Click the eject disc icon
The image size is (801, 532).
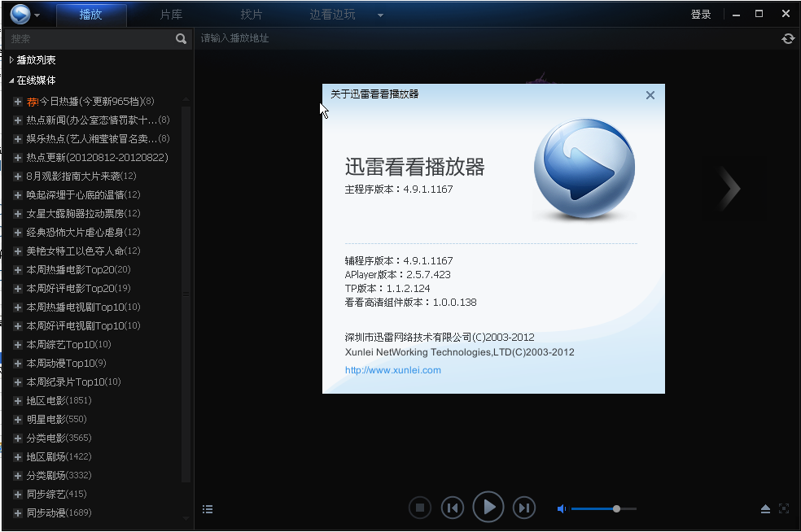click(765, 508)
